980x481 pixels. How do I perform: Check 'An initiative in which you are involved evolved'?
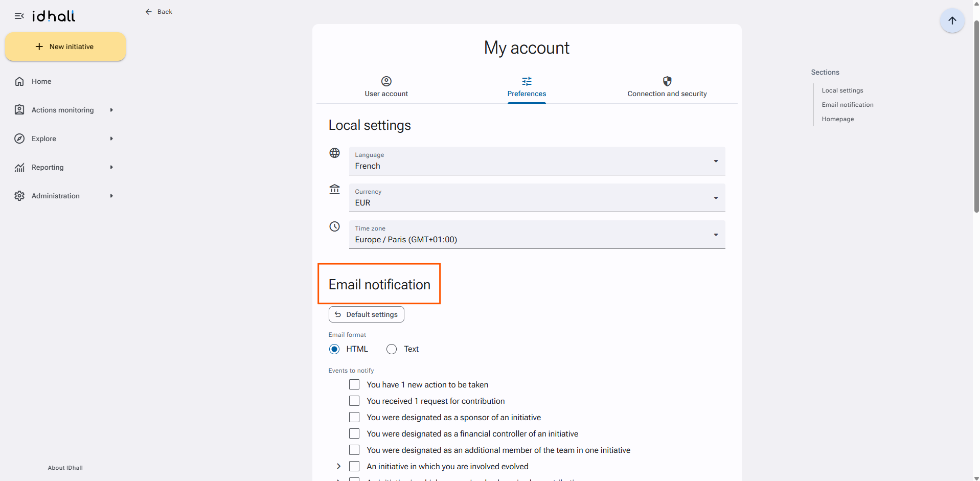pyautogui.click(x=354, y=466)
